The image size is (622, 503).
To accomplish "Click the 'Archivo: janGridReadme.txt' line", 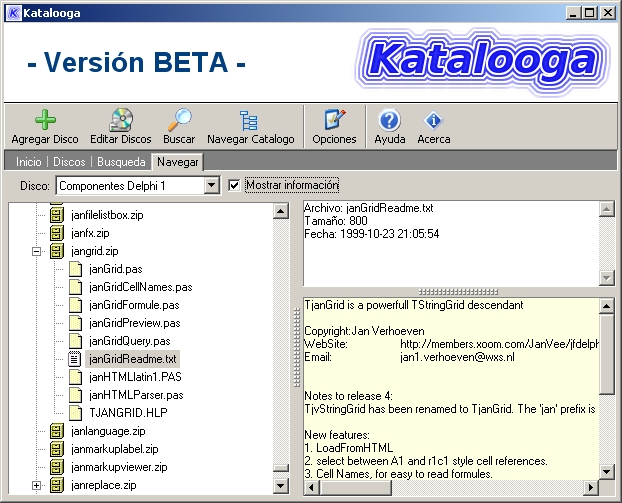I will click(369, 208).
